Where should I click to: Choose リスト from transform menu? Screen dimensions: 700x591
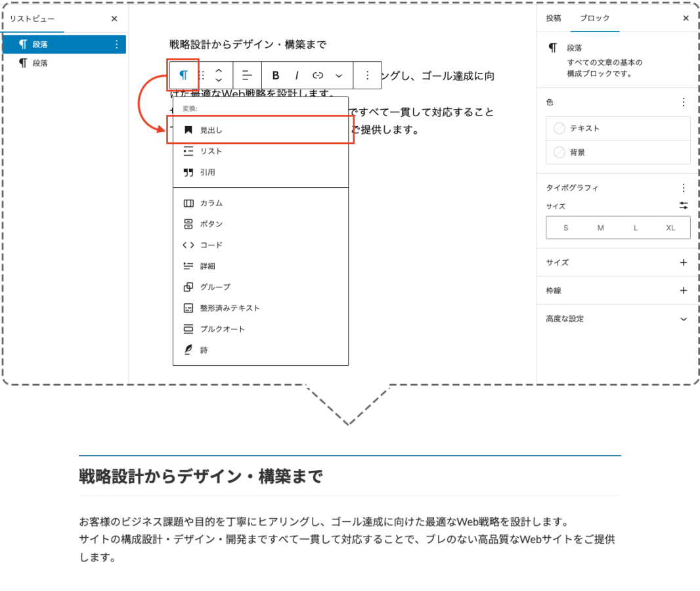[x=211, y=151]
